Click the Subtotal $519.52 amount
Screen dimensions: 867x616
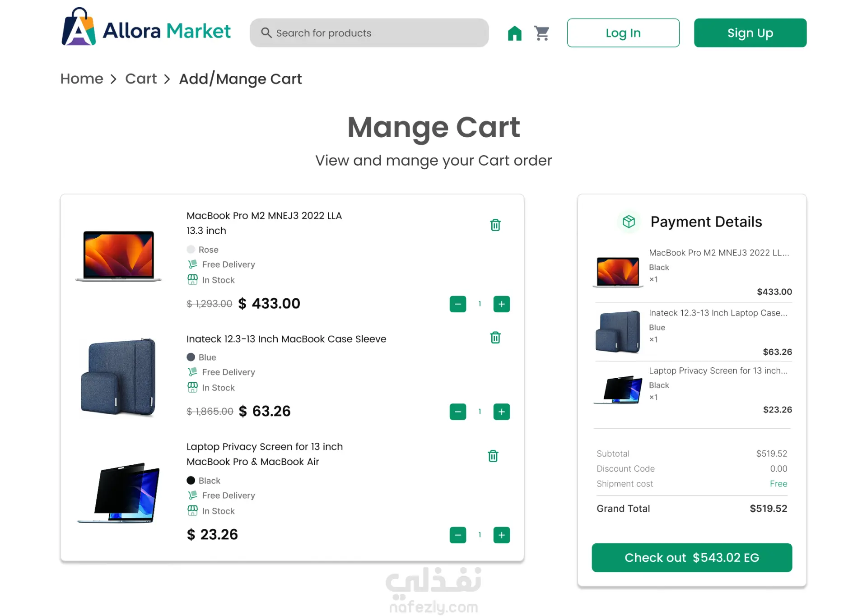pyautogui.click(x=772, y=454)
